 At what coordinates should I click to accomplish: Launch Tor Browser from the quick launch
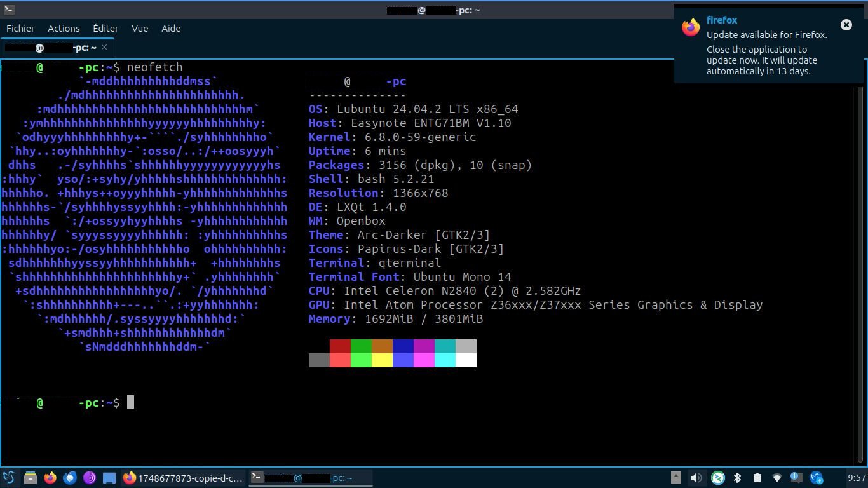pos(90,478)
